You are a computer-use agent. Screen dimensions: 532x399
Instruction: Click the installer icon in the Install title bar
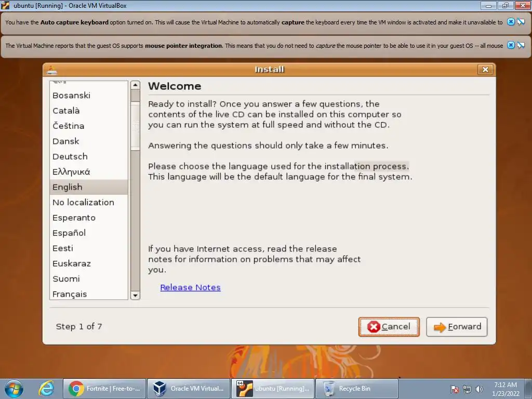(52, 70)
